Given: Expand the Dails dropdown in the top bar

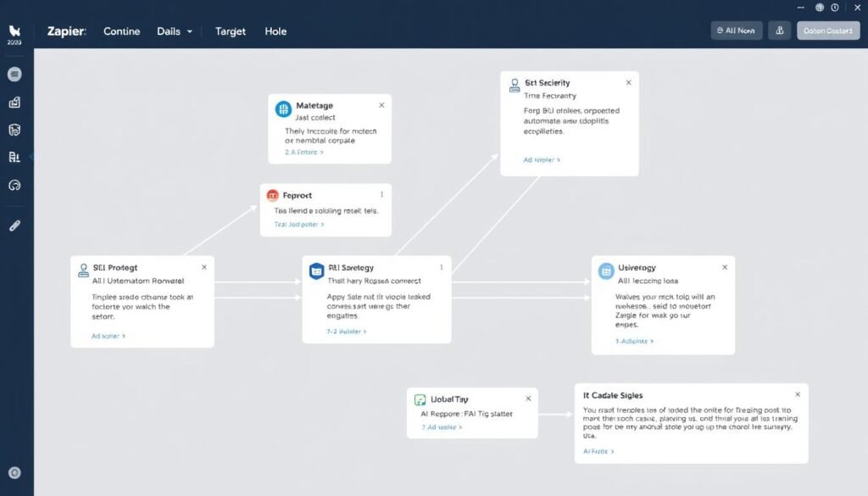Looking at the screenshot, I should click(x=174, y=31).
